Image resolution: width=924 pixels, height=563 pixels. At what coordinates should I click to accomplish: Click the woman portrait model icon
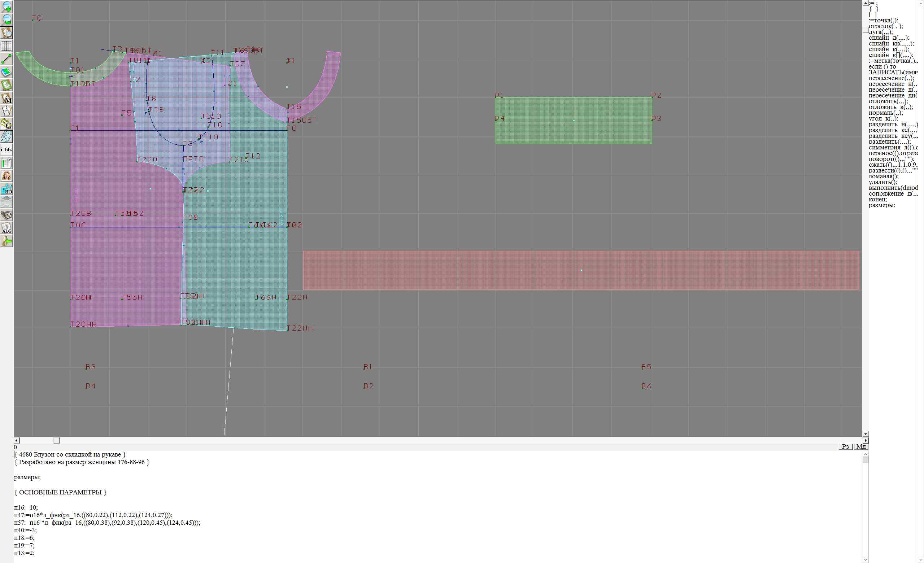7,176
